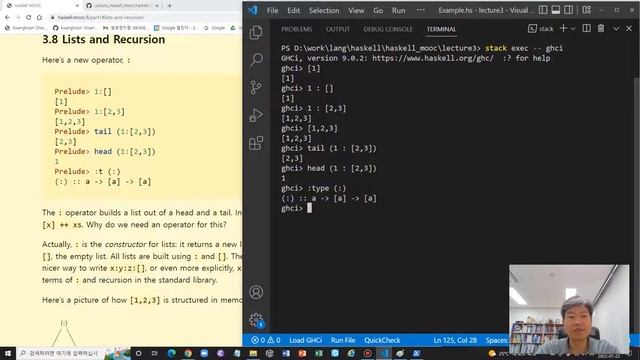Click the VS Code logo icon

(x=253, y=10)
